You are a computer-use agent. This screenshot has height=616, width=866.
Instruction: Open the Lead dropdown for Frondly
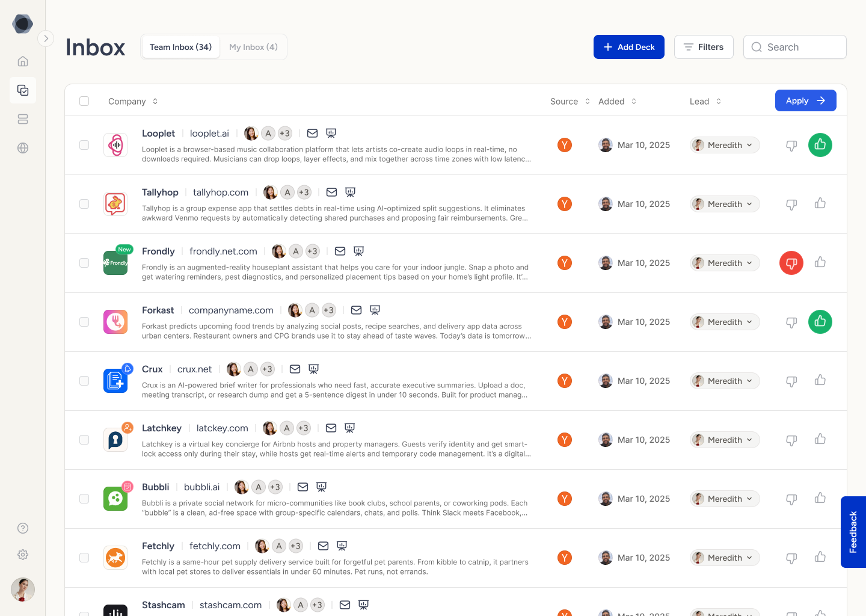point(725,263)
